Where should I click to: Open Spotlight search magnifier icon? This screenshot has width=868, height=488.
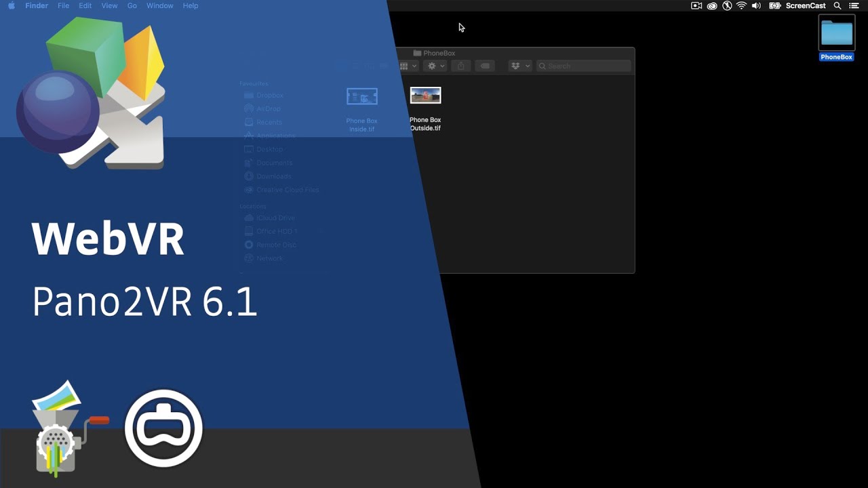click(837, 5)
